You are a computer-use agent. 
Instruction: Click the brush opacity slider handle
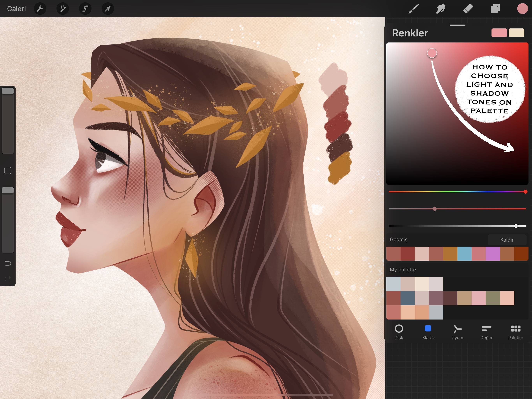tap(8, 190)
